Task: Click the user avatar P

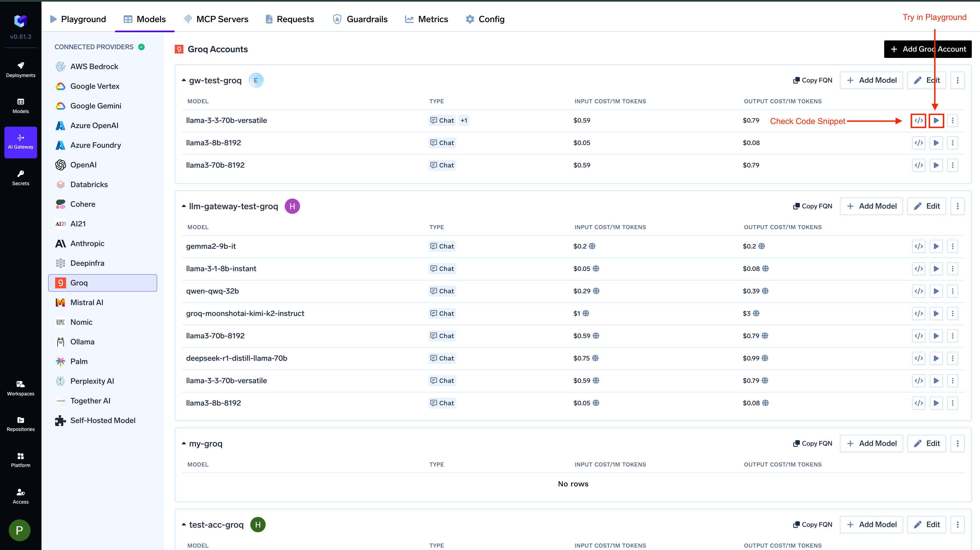Action: coord(20,530)
